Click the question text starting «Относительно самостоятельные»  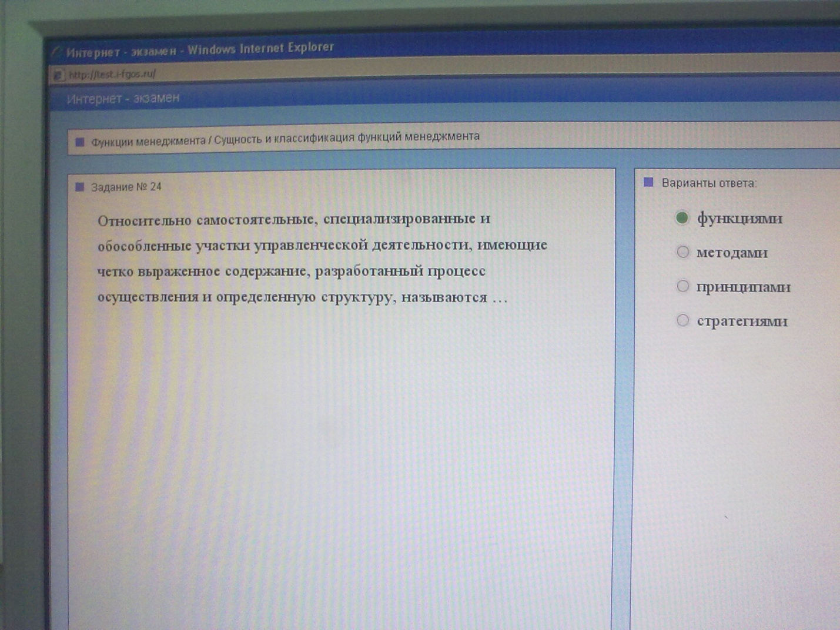click(322, 258)
